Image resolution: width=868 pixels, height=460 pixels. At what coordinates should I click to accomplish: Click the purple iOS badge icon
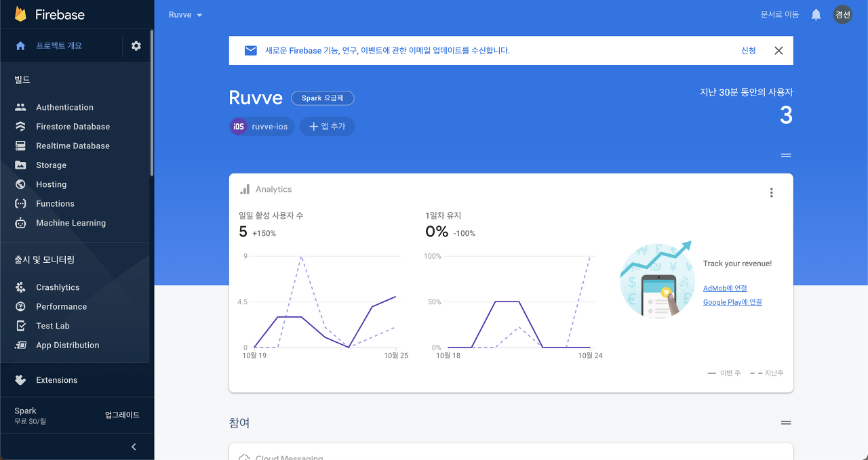pyautogui.click(x=239, y=127)
